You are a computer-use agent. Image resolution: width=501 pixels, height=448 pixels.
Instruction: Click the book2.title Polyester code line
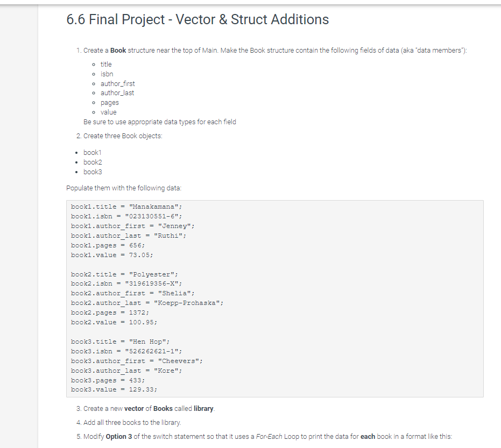click(x=125, y=274)
